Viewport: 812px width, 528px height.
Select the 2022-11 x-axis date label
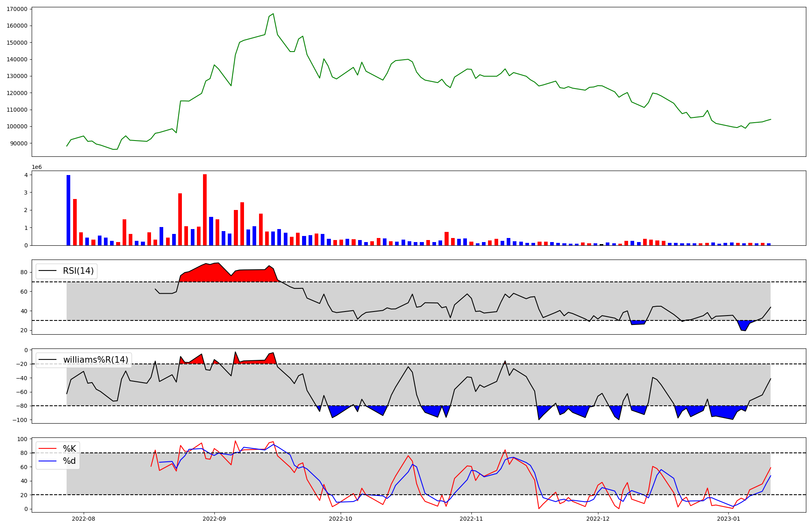(x=471, y=519)
